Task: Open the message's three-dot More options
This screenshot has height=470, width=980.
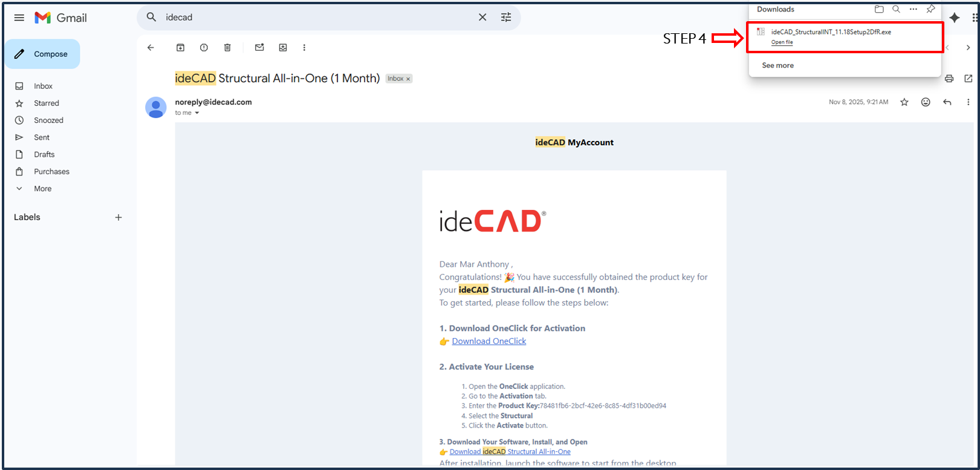Action: (968, 102)
